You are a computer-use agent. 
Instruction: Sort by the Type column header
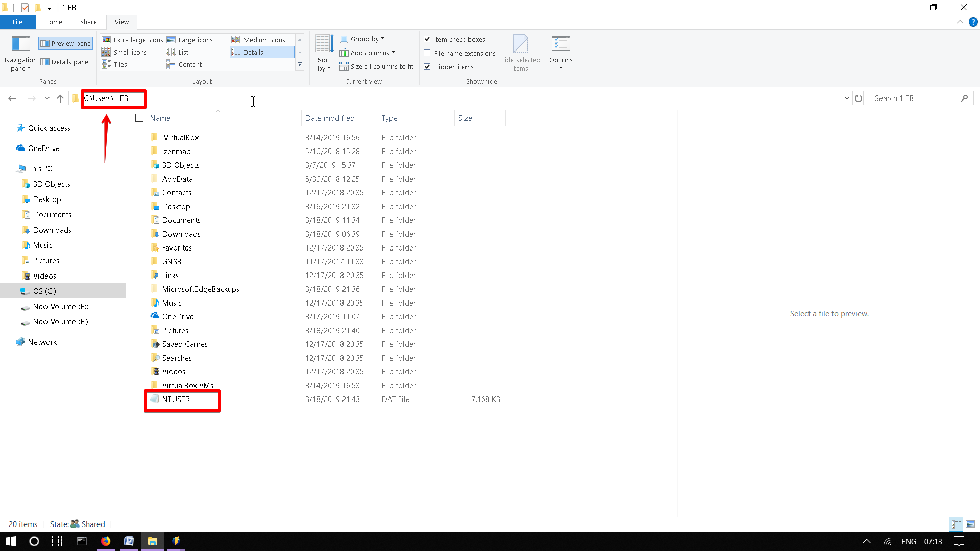[416, 118]
